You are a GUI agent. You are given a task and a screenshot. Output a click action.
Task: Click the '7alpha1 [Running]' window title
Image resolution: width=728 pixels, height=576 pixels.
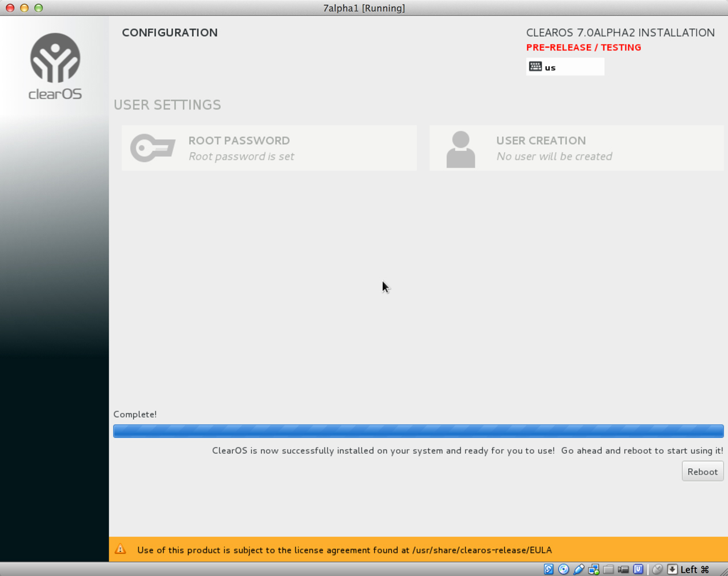[364, 8]
